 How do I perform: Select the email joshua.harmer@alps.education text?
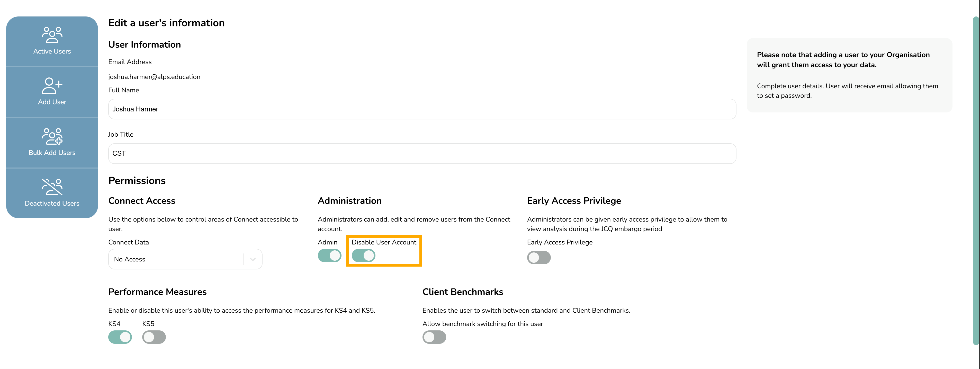154,77
